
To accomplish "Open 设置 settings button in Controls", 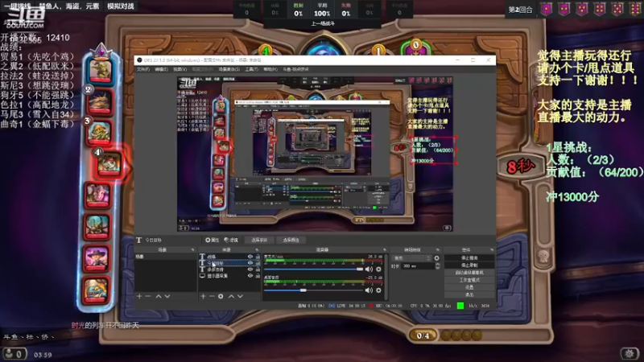I will (x=469, y=287).
